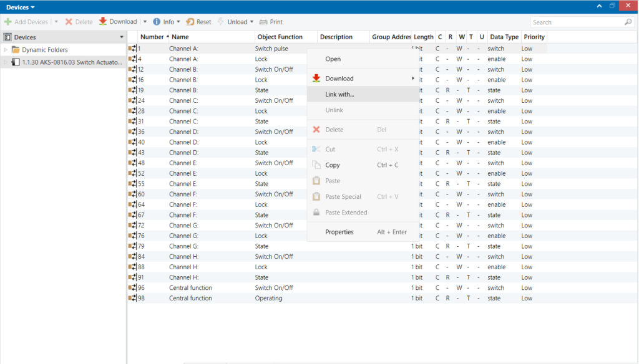The image size is (639, 364).
Task: Click the red Delete toolbar icon
Action: pos(69,22)
